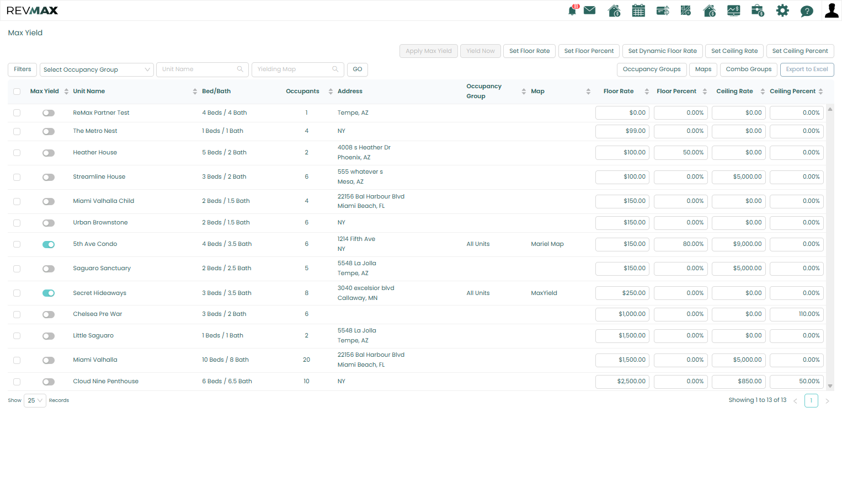The image size is (842, 504).
Task: Edit Floor Rate for The Metro Nest
Action: coord(623,131)
